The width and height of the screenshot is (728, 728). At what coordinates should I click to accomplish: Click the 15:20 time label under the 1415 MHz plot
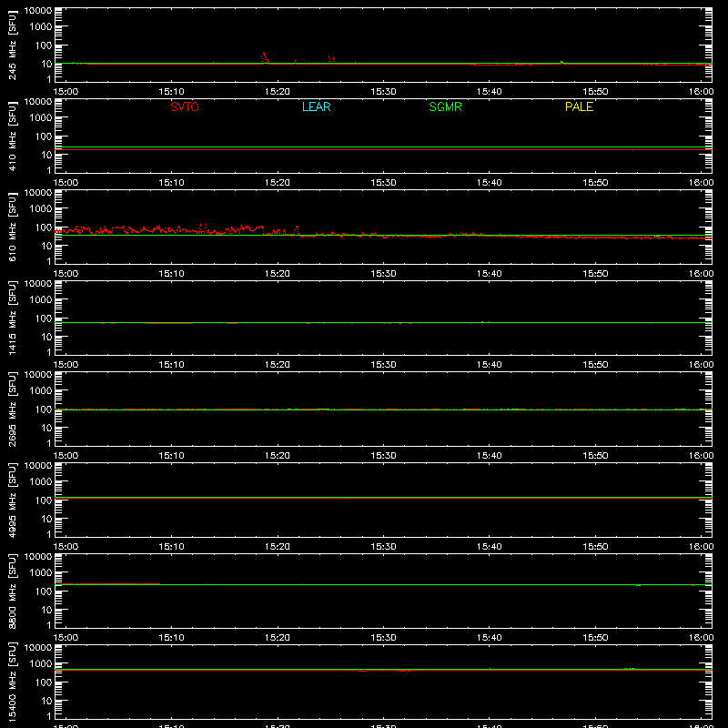(x=278, y=365)
